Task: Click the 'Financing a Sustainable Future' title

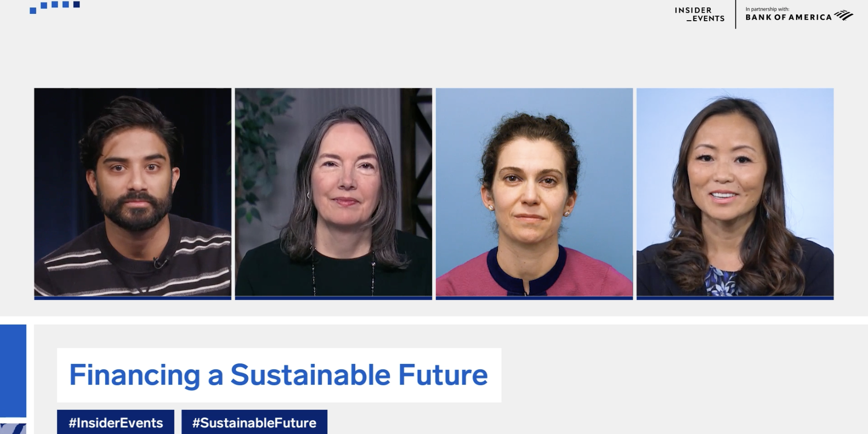Action: click(279, 375)
